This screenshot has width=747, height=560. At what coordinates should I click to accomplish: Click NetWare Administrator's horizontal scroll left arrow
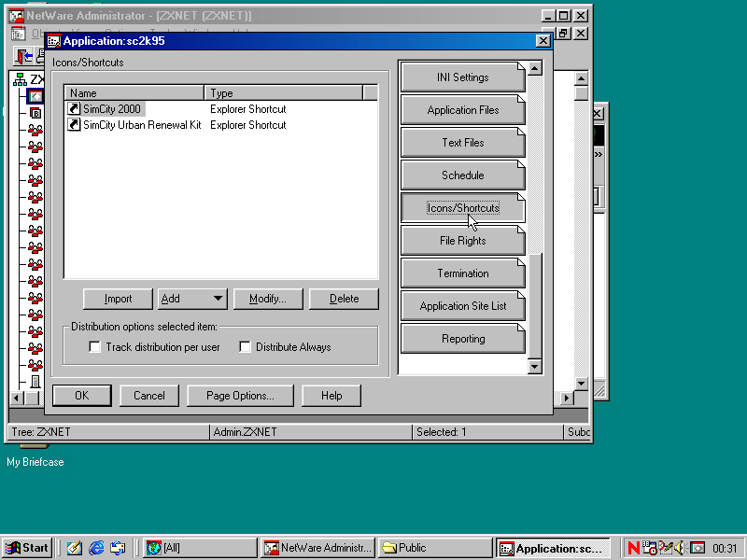pyautogui.click(x=17, y=398)
